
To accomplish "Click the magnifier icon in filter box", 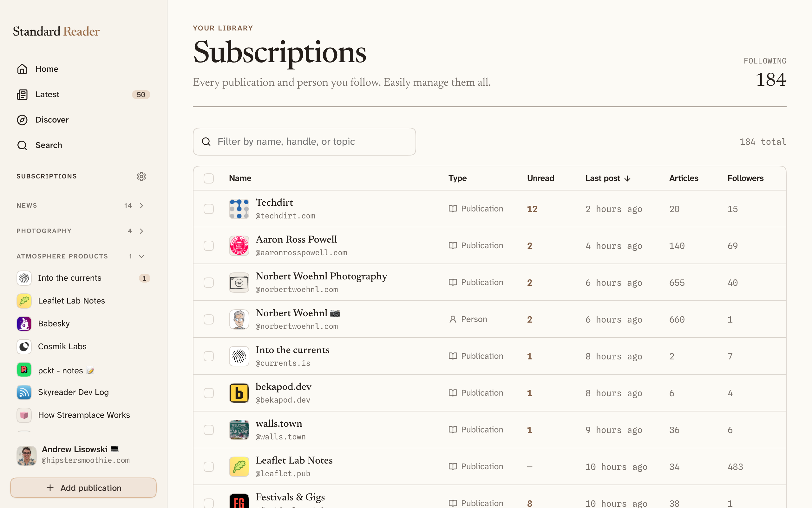I will tap(206, 142).
